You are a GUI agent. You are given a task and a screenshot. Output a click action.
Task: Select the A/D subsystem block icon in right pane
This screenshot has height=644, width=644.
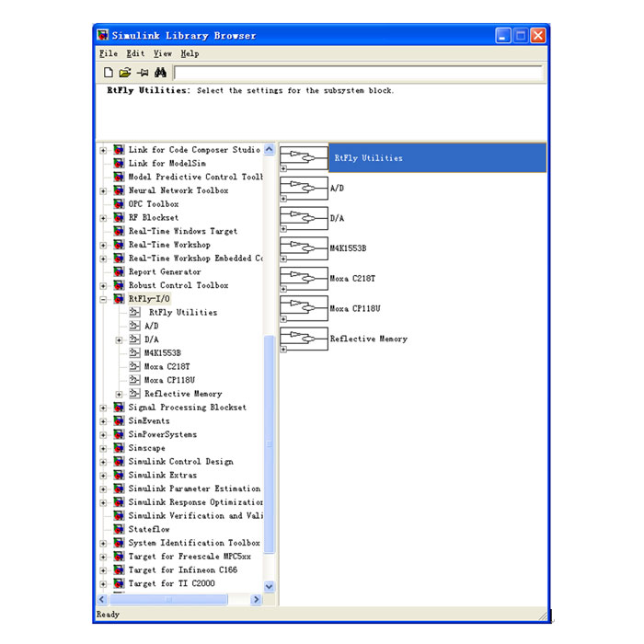304,188
